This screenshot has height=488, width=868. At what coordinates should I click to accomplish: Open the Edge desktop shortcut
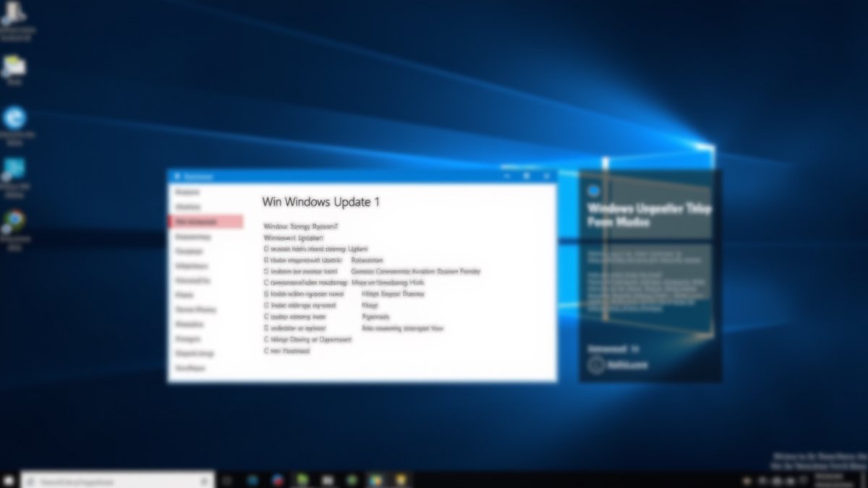click(14, 118)
